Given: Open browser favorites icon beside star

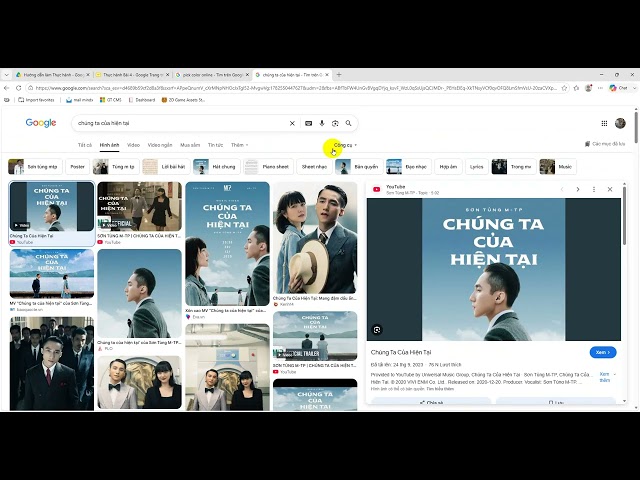Looking at the screenshot, I should coord(576,88).
